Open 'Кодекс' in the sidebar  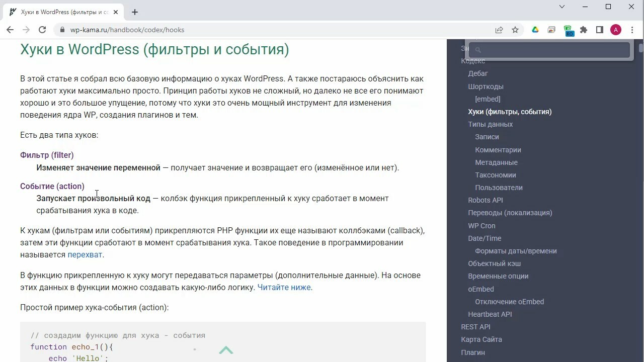click(473, 61)
